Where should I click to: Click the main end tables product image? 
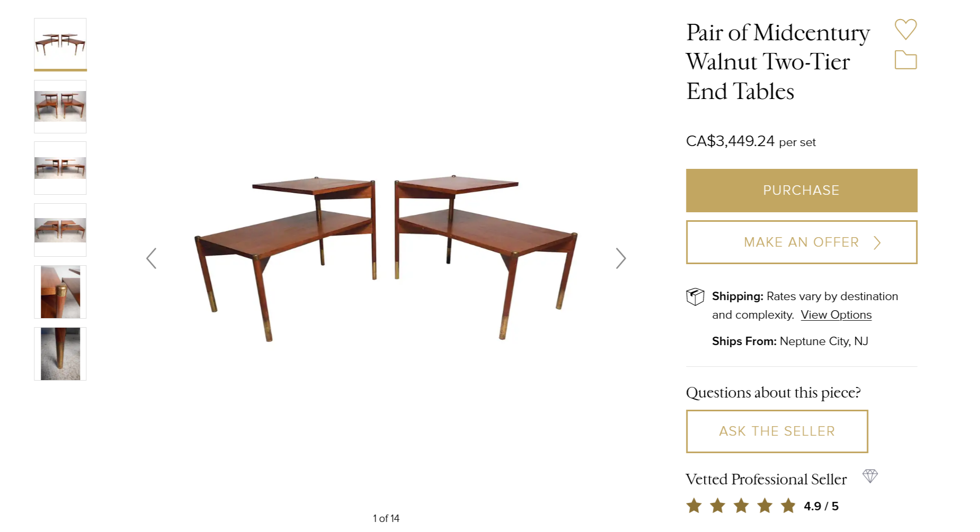tap(386, 258)
